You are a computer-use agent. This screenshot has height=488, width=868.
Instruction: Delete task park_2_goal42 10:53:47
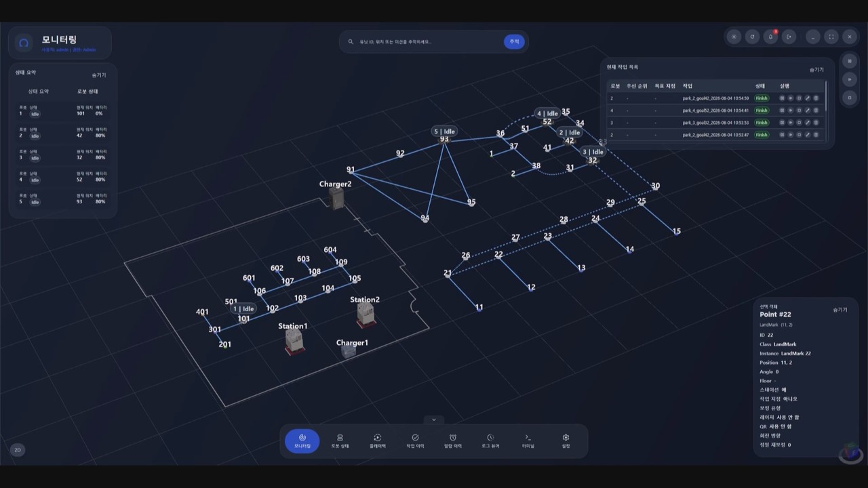click(x=816, y=135)
